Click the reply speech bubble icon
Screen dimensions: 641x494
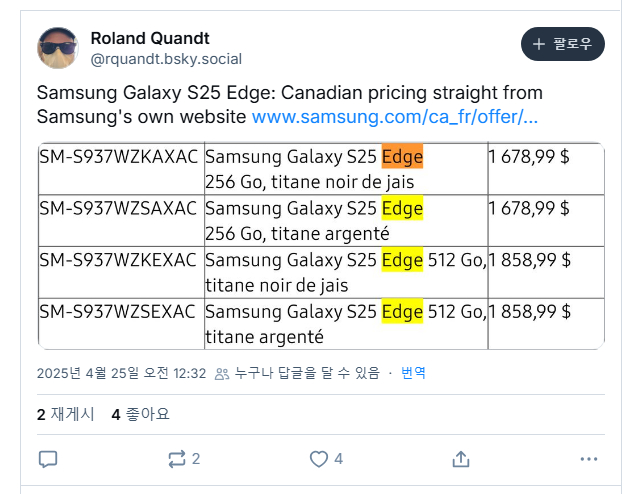(48, 459)
